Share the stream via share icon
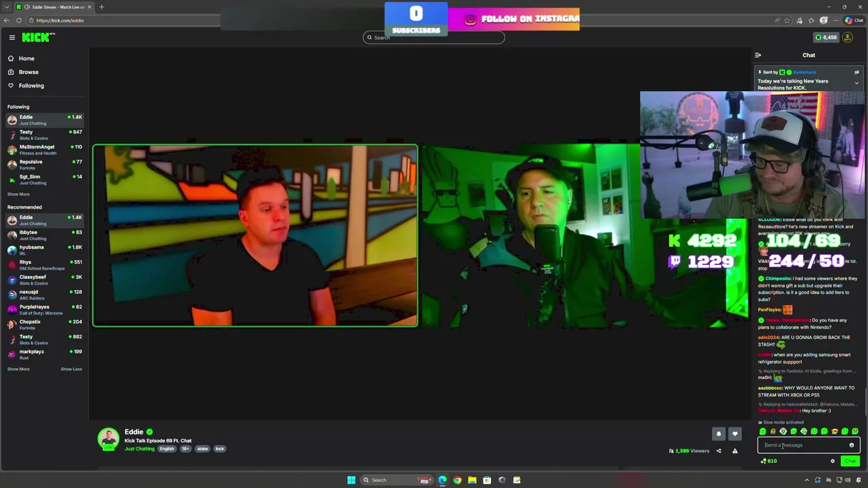Screen dimensions: 868x488 (x=719, y=451)
